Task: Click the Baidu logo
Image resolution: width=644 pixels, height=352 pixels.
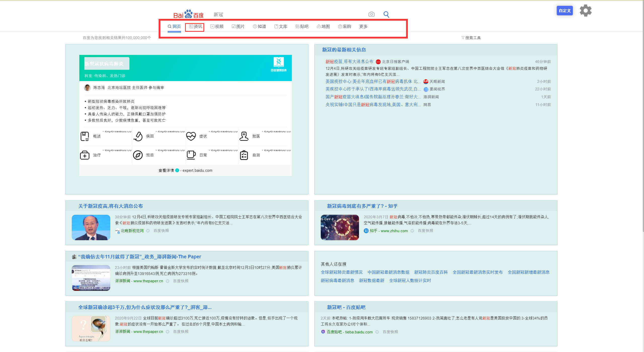Action: pyautogui.click(x=188, y=14)
